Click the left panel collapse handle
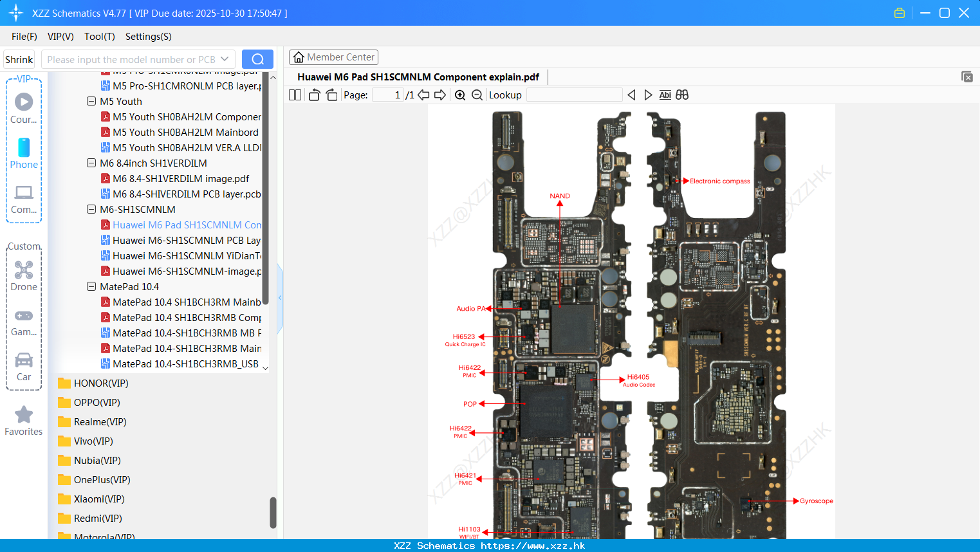This screenshot has height=552, width=980. [x=280, y=298]
